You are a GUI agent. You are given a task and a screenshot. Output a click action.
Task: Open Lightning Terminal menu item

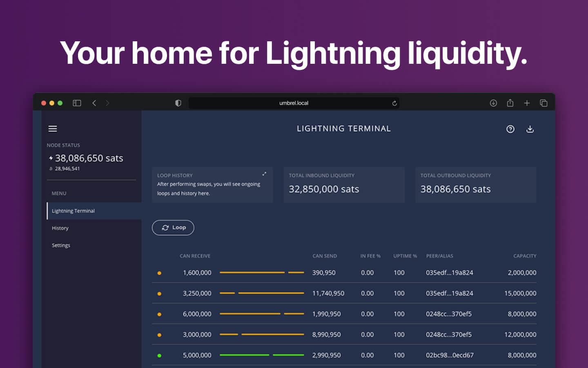point(94,211)
